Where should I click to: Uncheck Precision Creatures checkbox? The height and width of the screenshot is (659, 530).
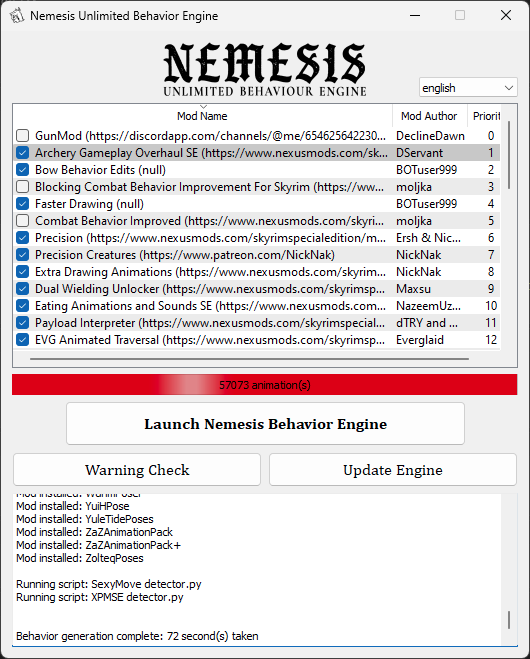click(x=22, y=255)
